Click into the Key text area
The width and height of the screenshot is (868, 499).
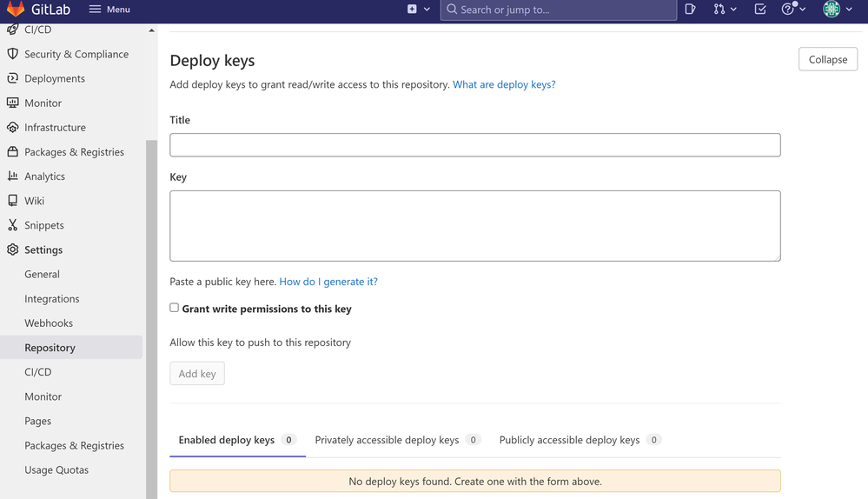[x=475, y=226]
